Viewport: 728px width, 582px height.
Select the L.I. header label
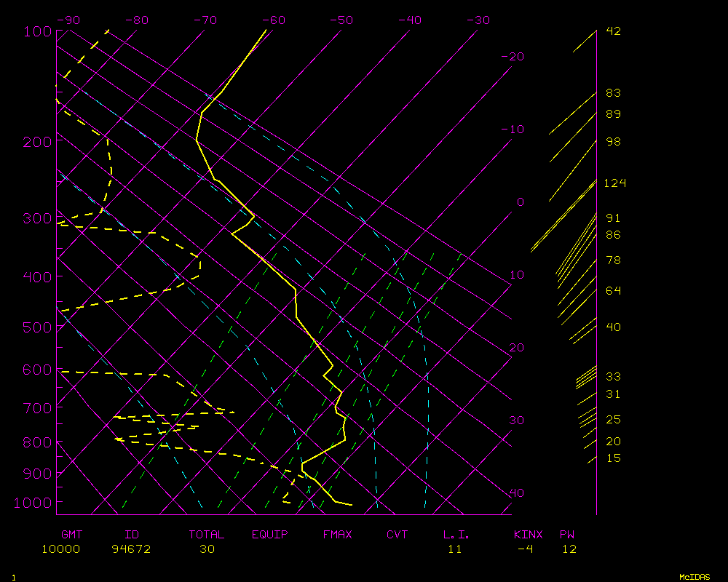point(456,535)
